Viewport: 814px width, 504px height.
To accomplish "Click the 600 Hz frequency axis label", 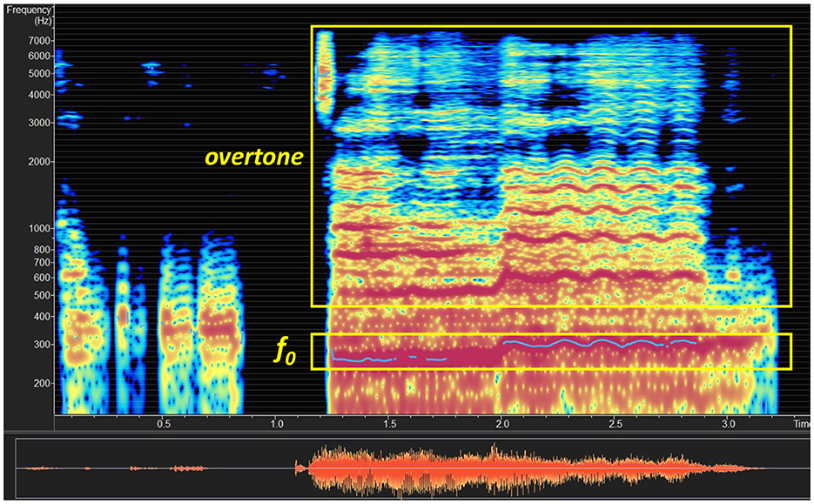I will 42,278.
